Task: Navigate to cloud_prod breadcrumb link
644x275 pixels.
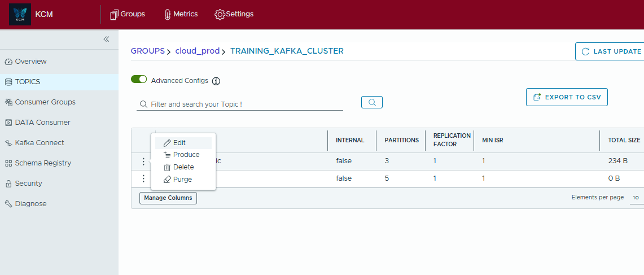Action: [x=197, y=51]
